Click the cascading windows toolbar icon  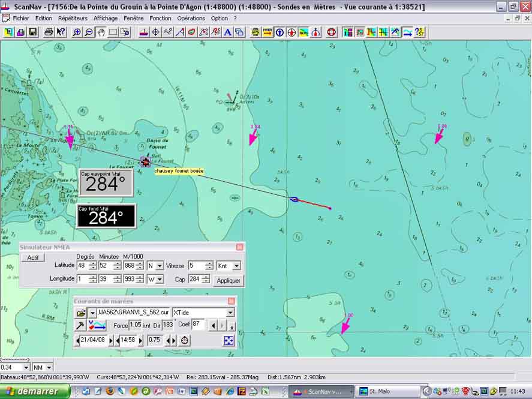click(239, 32)
